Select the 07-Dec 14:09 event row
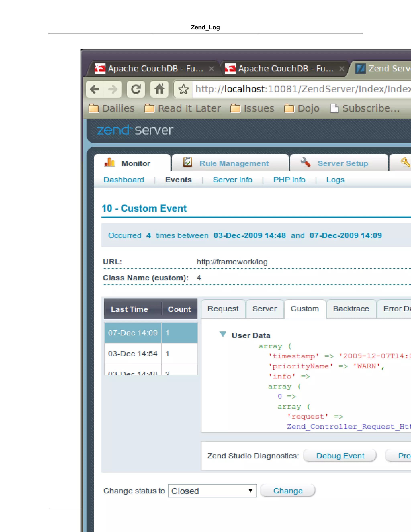This screenshot has height=532, width=411. tap(151, 333)
